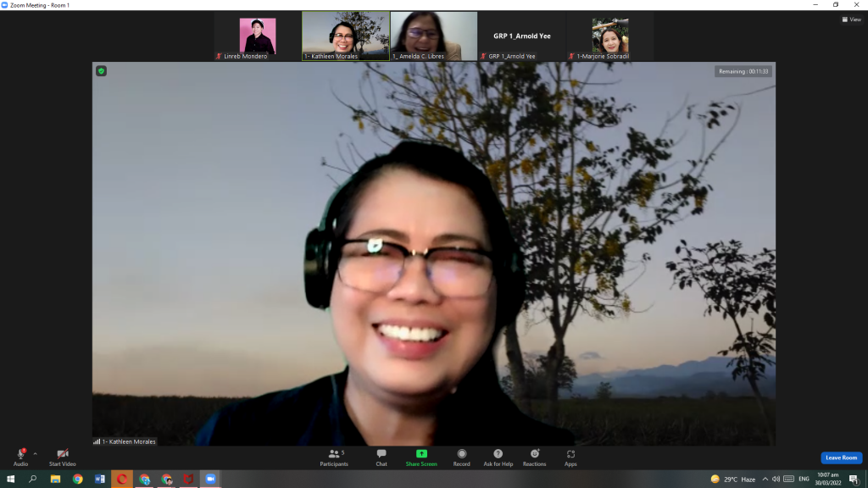Open the weather 29°C Haze widget
Screen dimensions: 868x488
(733, 480)
